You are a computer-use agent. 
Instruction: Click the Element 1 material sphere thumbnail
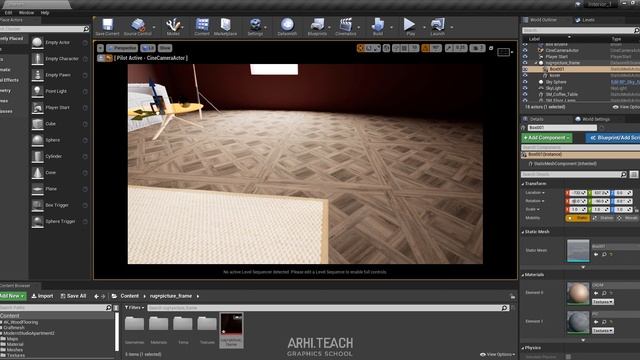[578, 322]
